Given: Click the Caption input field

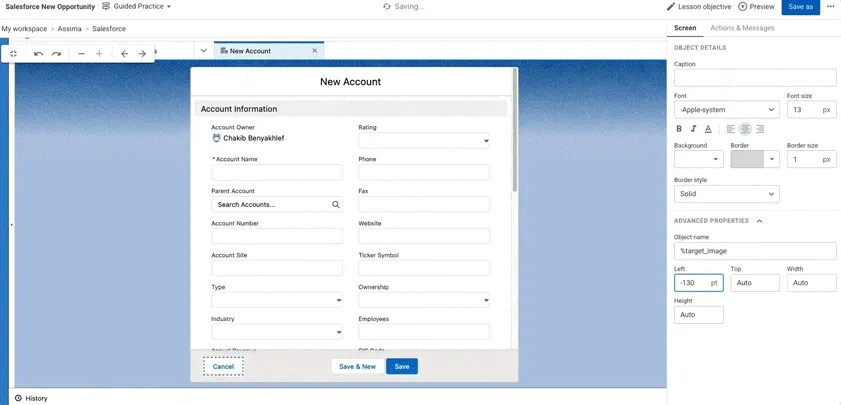Looking at the screenshot, I should [755, 78].
